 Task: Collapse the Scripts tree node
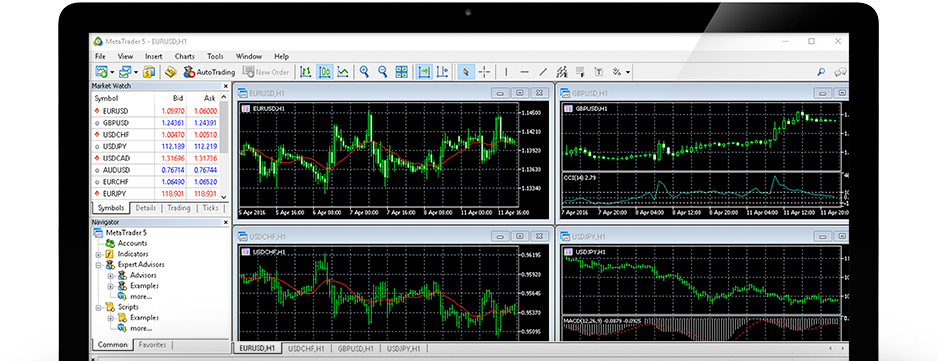coord(98,307)
